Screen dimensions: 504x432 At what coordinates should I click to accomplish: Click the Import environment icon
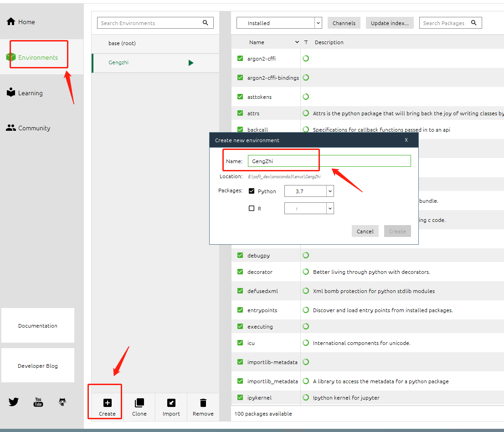pyautogui.click(x=171, y=403)
